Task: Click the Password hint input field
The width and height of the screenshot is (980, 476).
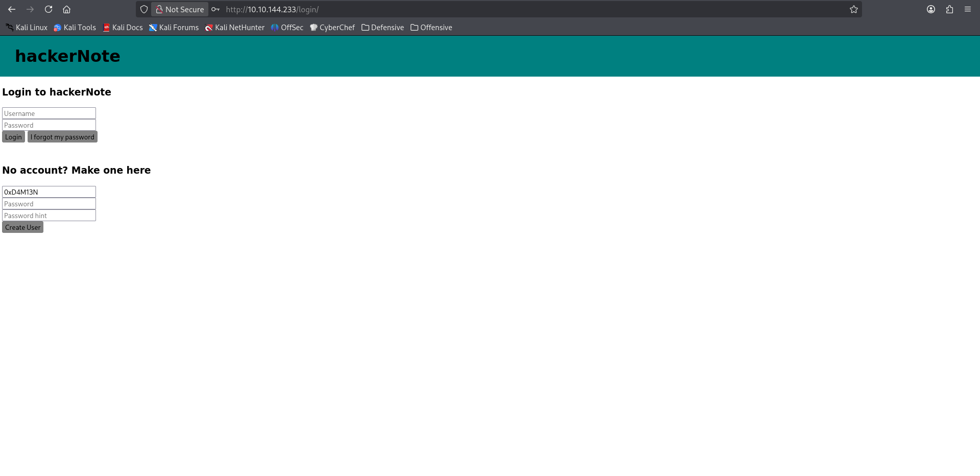Action: coord(49,216)
